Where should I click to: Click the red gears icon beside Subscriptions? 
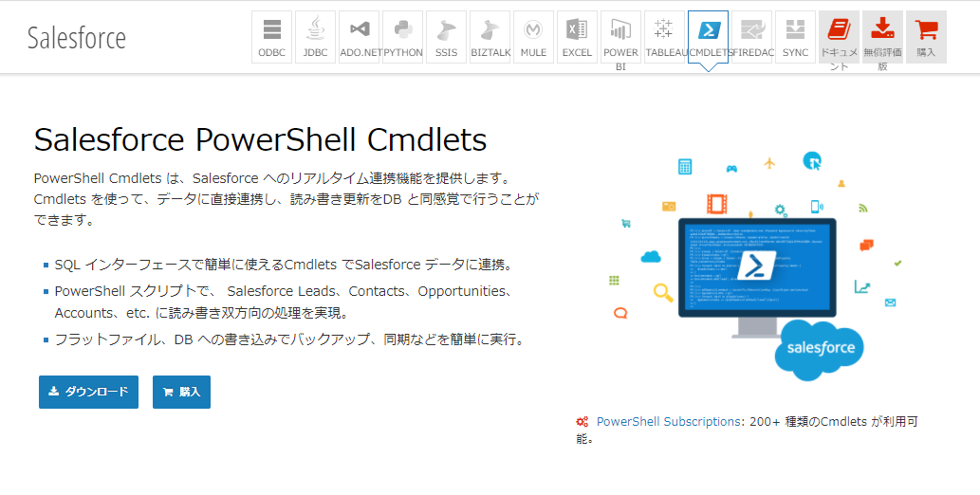582,422
